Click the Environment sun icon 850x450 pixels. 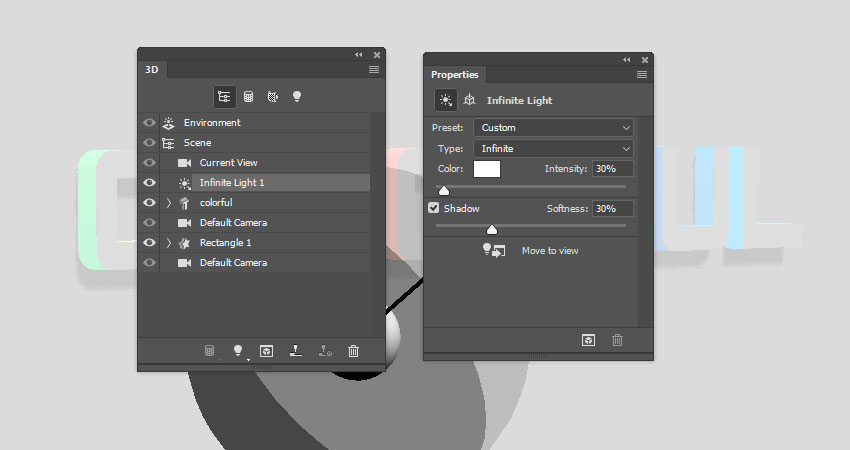click(169, 123)
